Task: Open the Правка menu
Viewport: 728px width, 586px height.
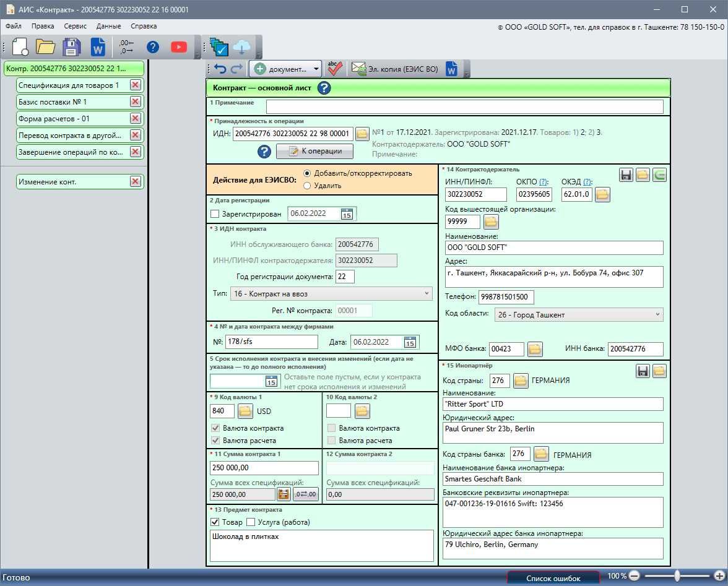Action: (43, 26)
